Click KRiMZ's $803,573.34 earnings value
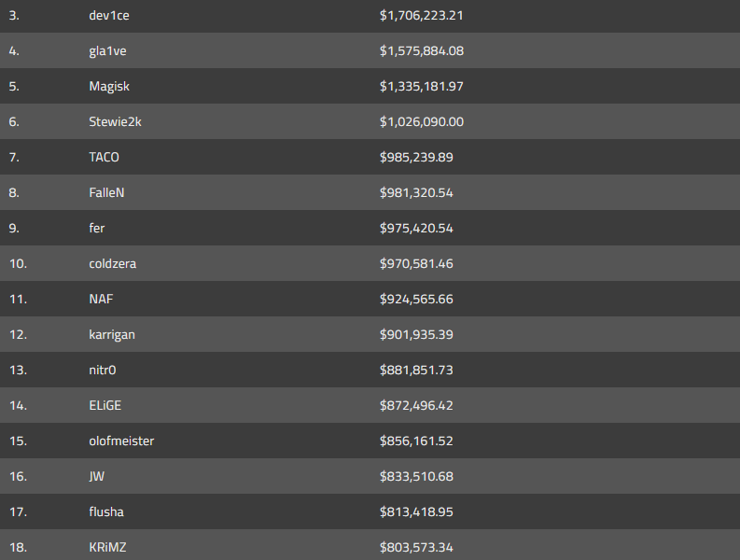740x560 pixels. 416,548
